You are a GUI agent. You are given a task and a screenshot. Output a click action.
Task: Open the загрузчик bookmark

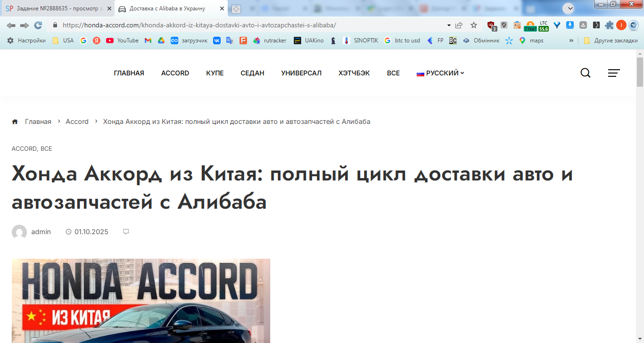point(189,41)
